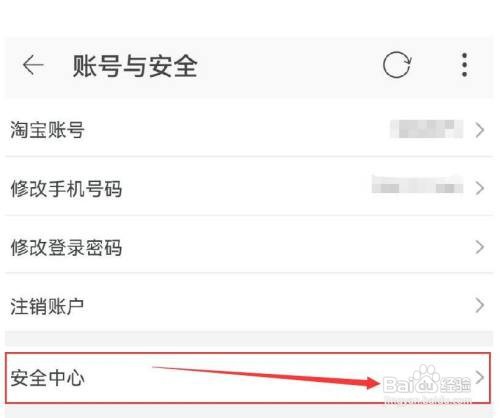Expand 淘宝账号 with its right chevron
This screenshot has width=500, height=418.
point(479,130)
